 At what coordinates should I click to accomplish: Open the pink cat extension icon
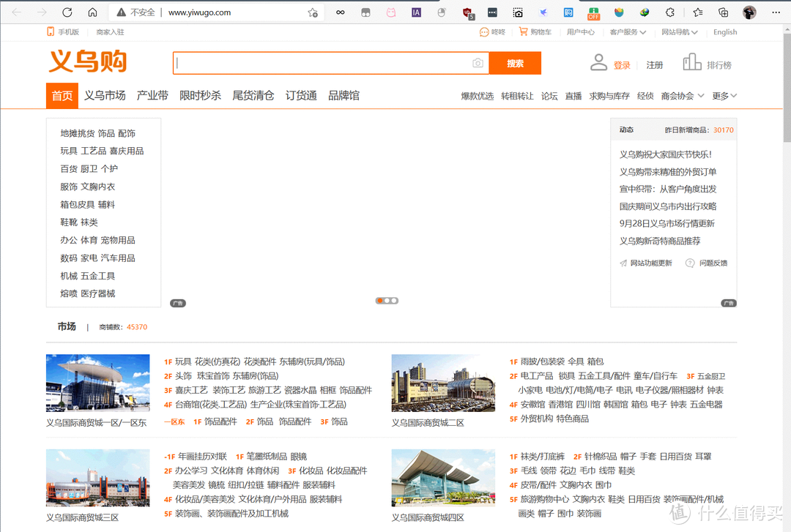(x=391, y=12)
